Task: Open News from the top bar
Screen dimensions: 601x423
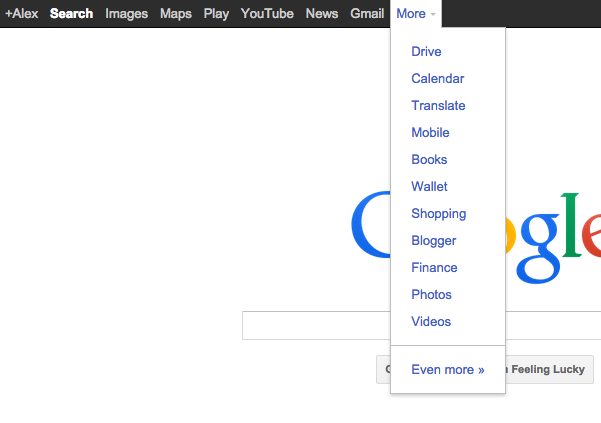Action: coord(322,14)
